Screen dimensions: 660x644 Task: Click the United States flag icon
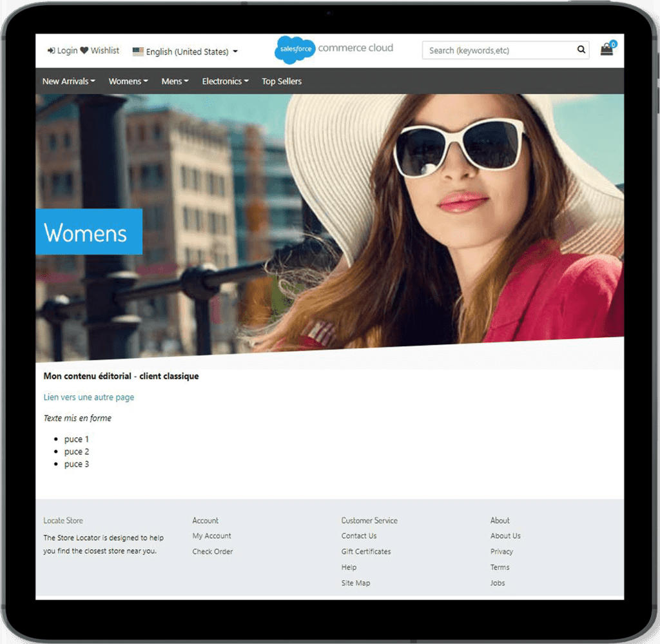(x=137, y=51)
